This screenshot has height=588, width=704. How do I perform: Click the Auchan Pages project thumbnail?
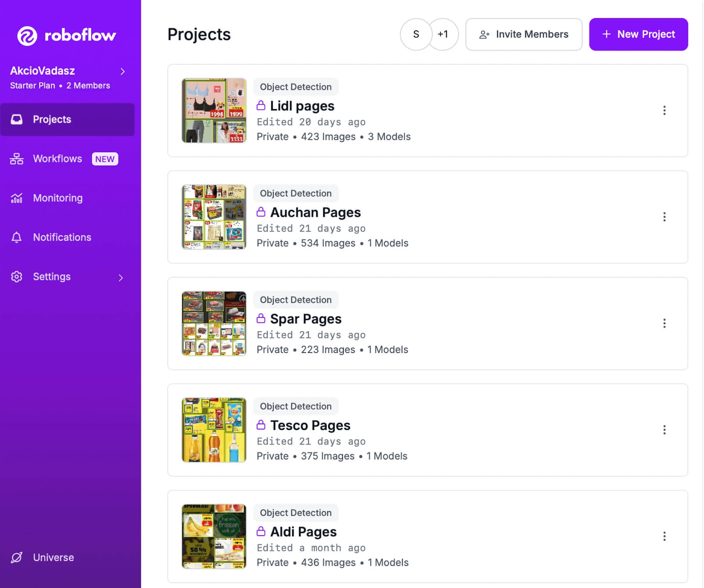[214, 217]
